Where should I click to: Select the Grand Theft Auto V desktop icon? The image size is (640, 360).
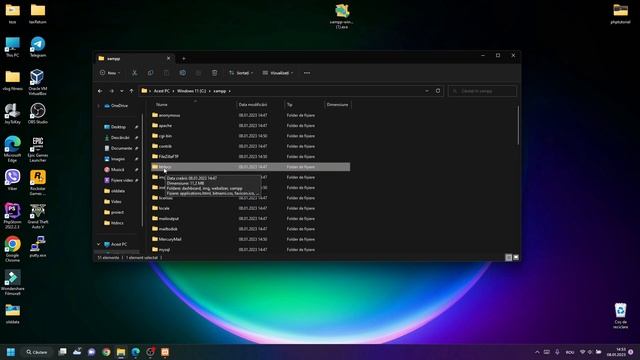tap(38, 216)
